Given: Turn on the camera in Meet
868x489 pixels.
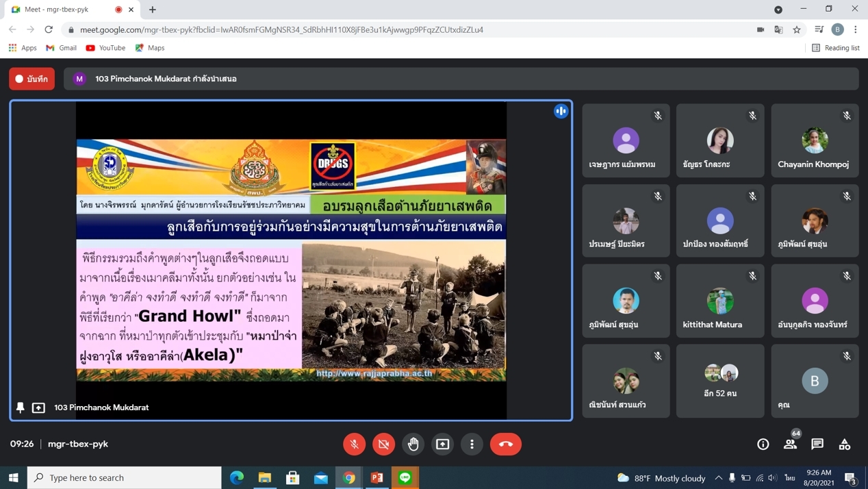Looking at the screenshot, I should (383, 444).
